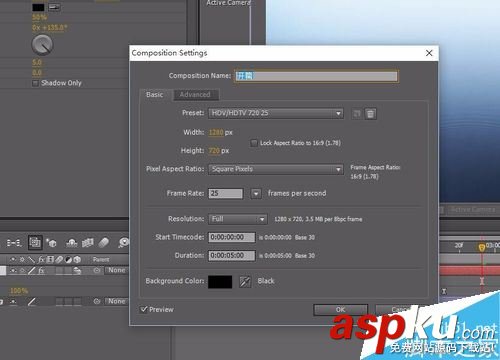Toggle first layer's 3D layer switch
Image resolution: width=500 pixels, height=360 pixels.
[77, 271]
